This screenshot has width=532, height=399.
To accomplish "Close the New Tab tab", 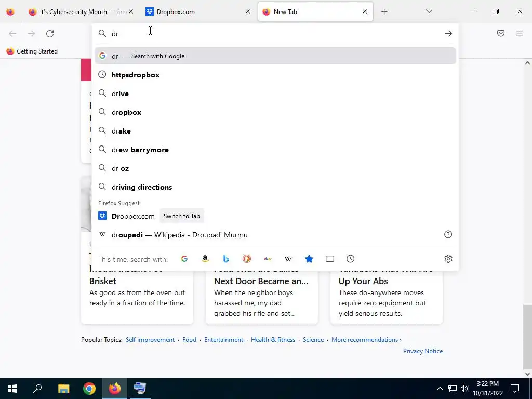I will (365, 11).
